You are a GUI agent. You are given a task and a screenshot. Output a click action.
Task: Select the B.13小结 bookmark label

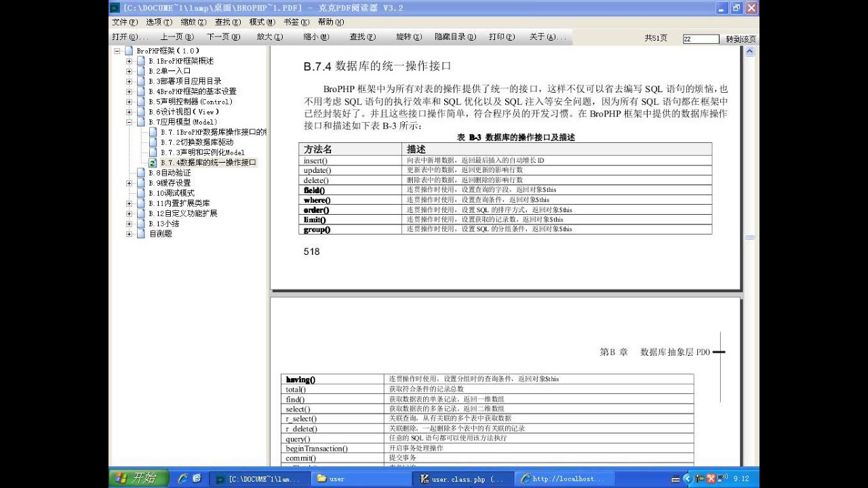click(164, 224)
